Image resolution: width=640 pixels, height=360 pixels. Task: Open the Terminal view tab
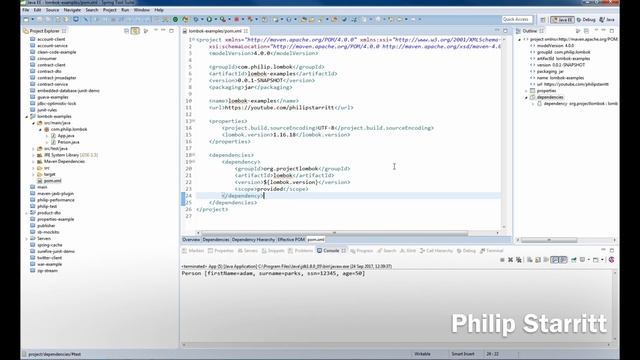point(491,251)
